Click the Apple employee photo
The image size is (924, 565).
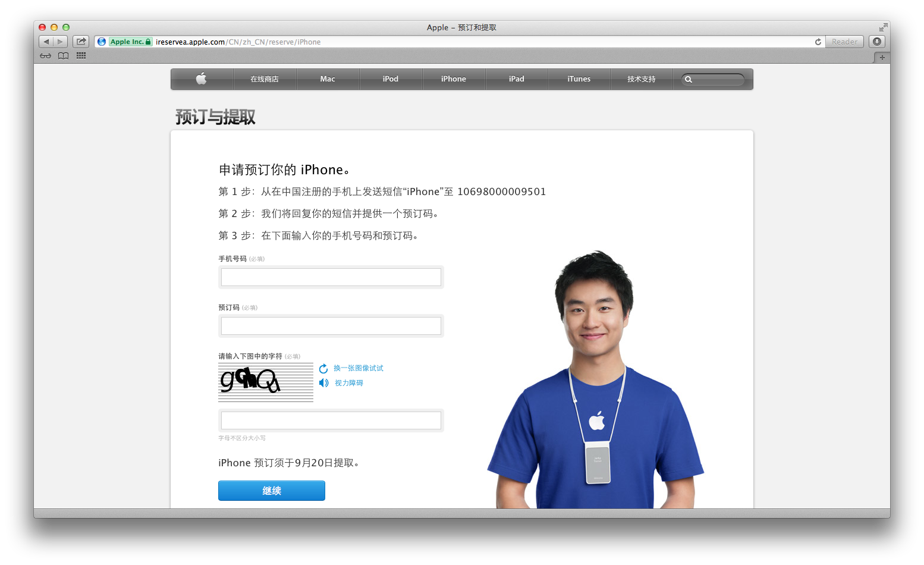[x=595, y=379]
